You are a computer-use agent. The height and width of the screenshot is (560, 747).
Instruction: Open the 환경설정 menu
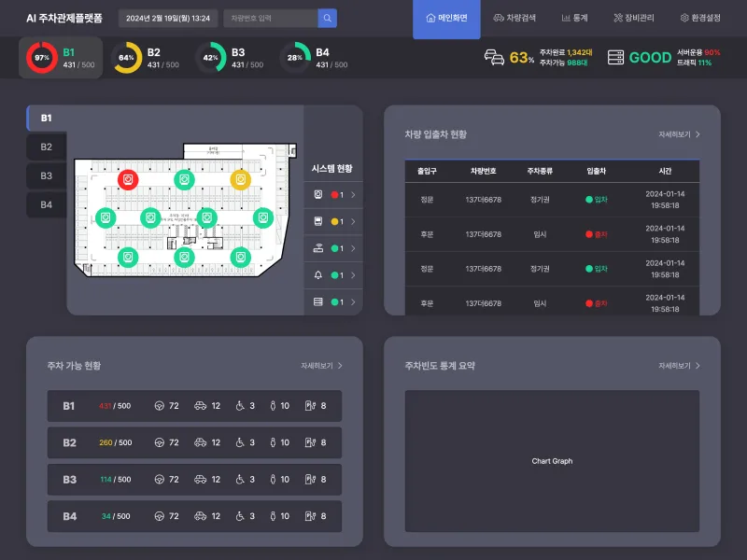699,18
